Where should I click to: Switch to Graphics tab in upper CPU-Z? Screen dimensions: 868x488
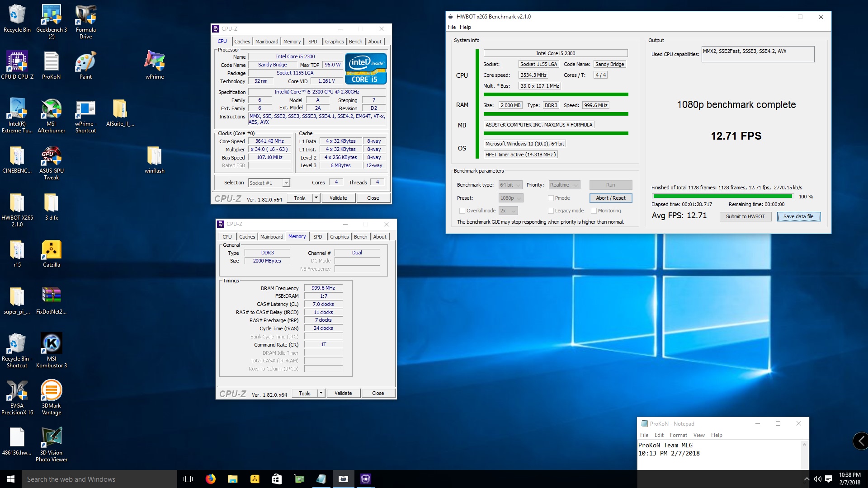[x=334, y=42]
